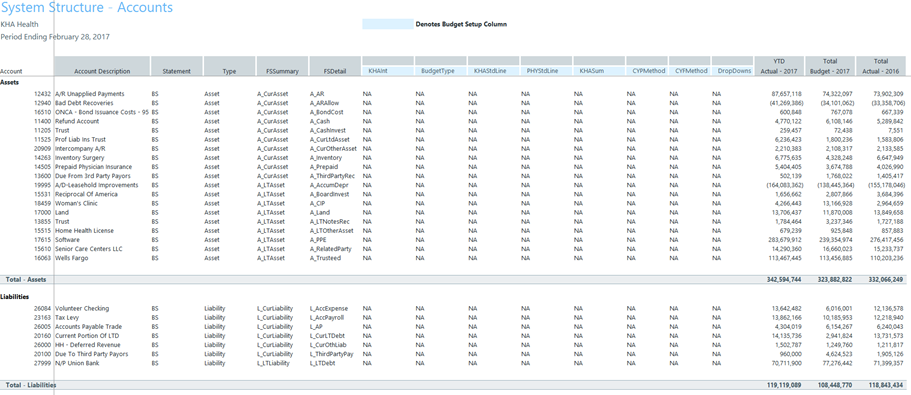The image size is (911, 395).
Task: Click the Total Budget - 2017 header
Action: click(x=830, y=66)
